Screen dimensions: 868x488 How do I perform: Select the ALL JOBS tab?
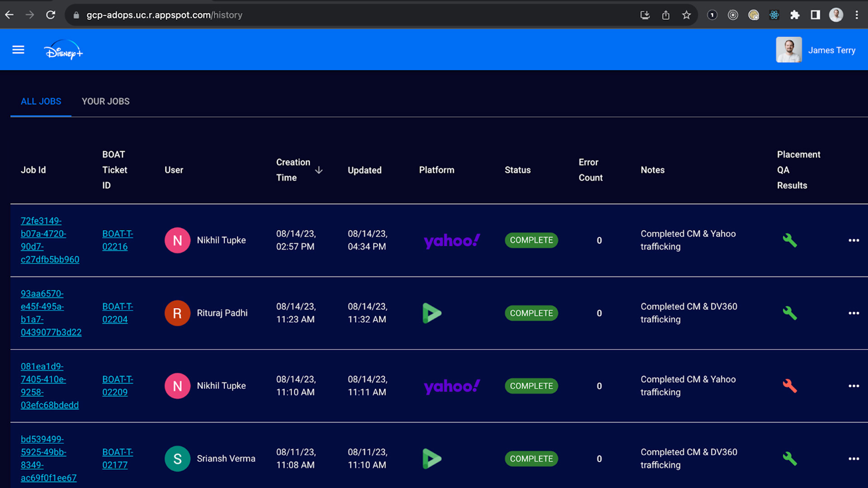pos(41,102)
